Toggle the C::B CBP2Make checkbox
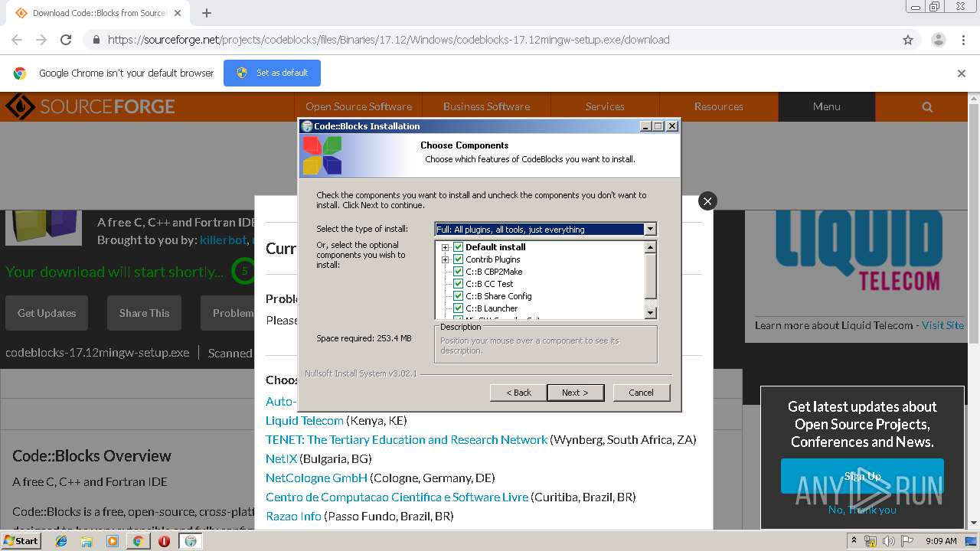Screen dimensions: 980x551 point(459,272)
